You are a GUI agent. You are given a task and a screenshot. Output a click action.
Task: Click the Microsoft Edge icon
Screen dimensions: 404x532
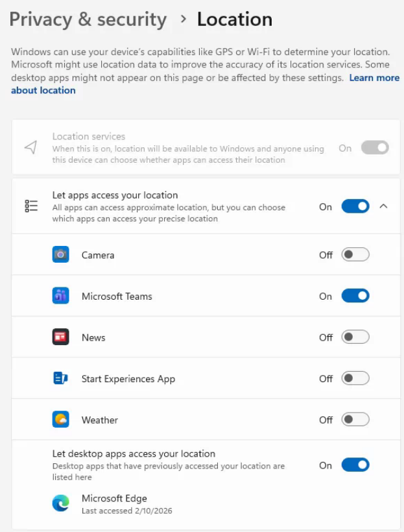click(60, 504)
